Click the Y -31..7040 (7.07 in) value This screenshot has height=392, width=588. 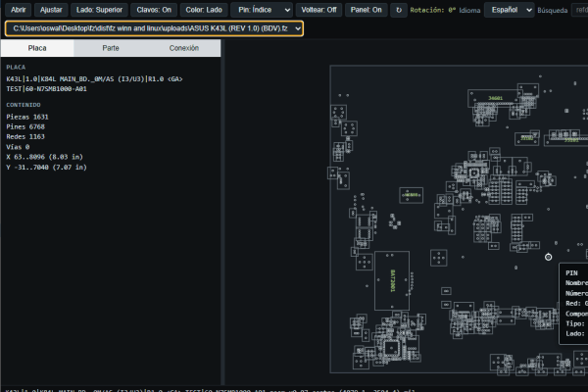click(46, 167)
